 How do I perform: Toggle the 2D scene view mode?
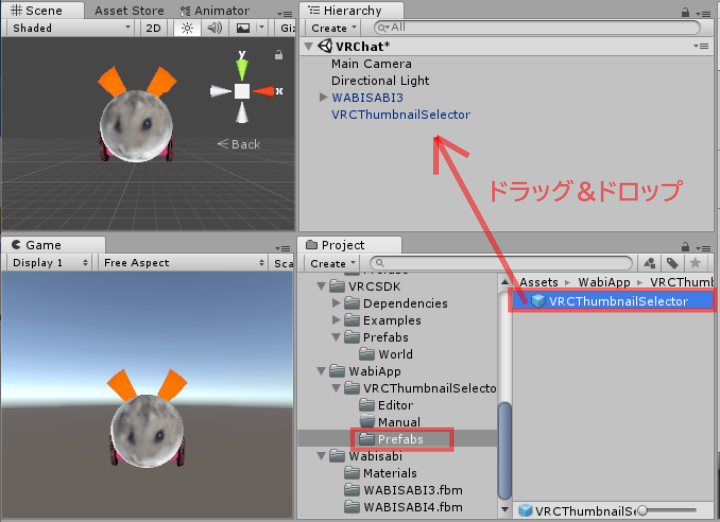153,28
